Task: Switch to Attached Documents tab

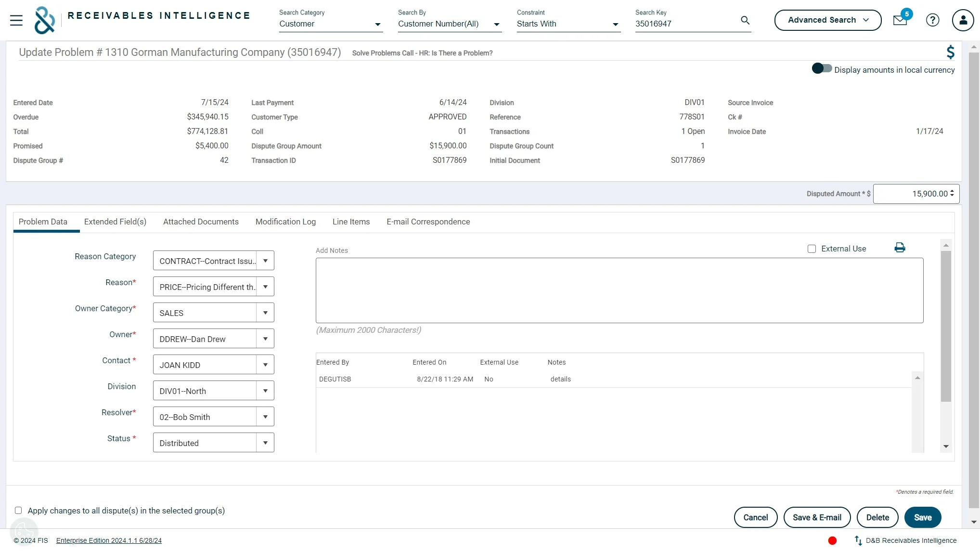Action: click(x=201, y=222)
